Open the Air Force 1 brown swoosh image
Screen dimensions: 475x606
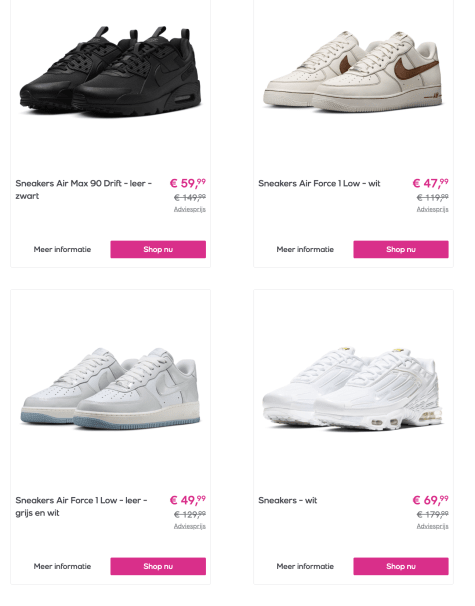(353, 71)
